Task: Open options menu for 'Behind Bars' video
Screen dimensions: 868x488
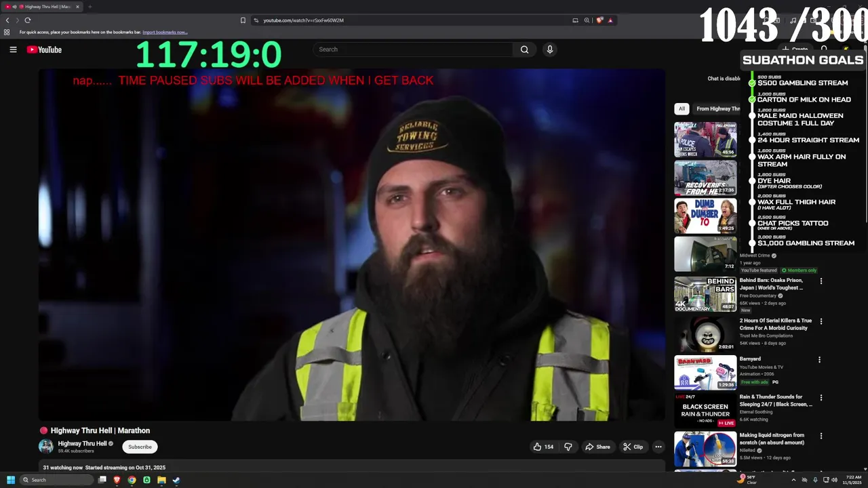Action: (821, 281)
